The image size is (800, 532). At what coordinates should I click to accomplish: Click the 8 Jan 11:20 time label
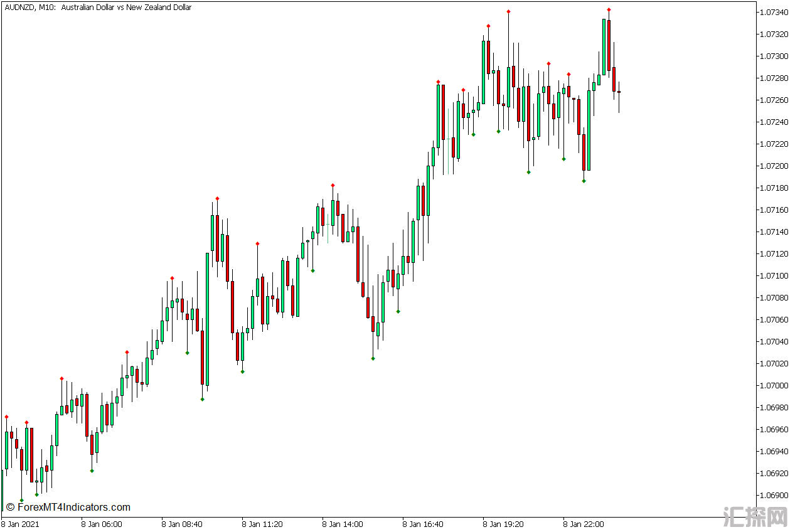(x=262, y=524)
